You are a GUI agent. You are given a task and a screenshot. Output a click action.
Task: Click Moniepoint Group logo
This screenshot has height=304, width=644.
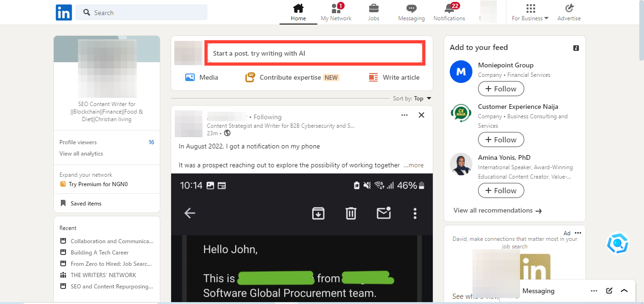click(x=461, y=72)
